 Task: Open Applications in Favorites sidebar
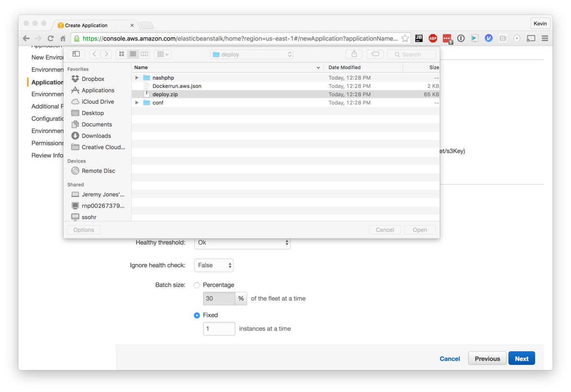[x=98, y=90]
